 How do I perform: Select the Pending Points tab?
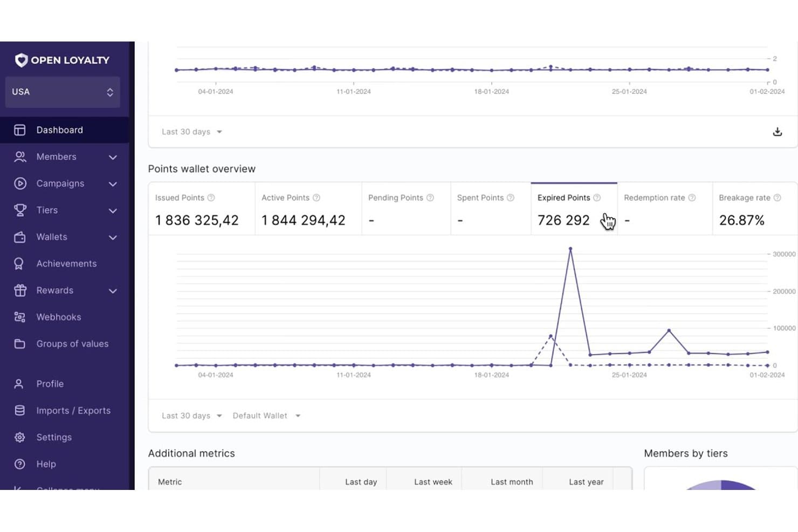(407, 209)
